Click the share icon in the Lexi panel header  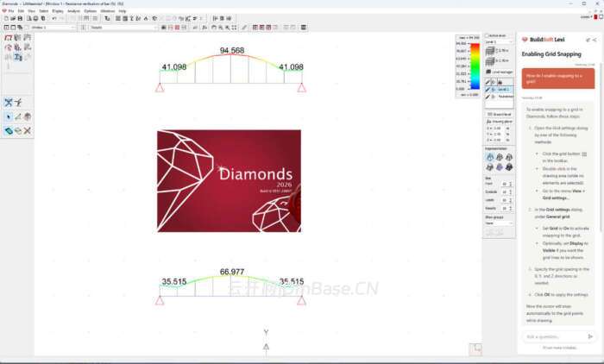point(595,40)
